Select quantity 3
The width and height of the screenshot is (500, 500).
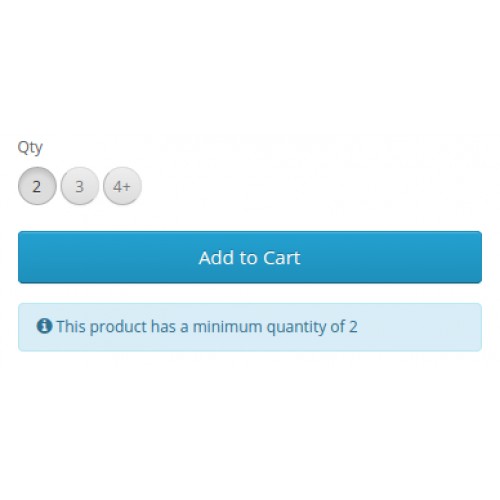point(80,186)
